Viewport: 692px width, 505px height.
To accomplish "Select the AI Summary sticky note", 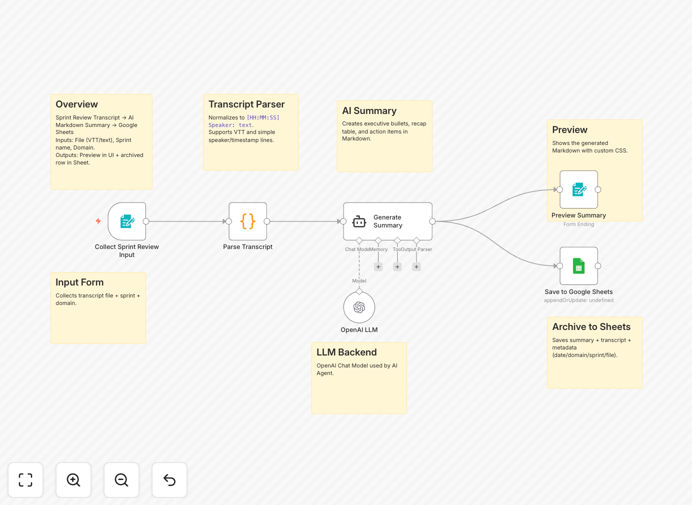I will [x=384, y=136].
